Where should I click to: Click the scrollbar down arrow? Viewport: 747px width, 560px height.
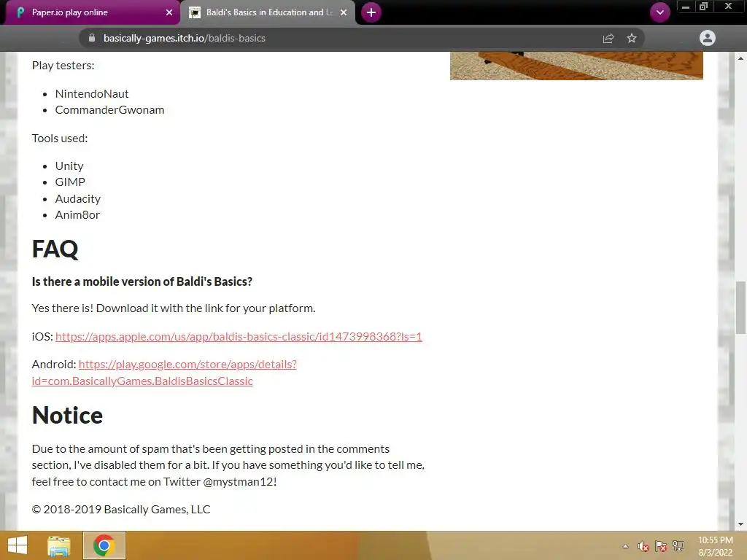(740, 524)
